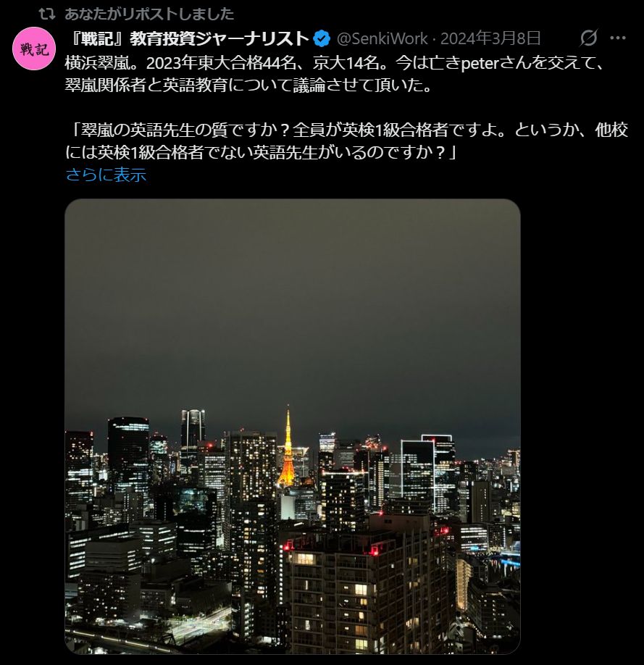
Task: Click the repost arrows icon at top
Action: tap(46, 14)
